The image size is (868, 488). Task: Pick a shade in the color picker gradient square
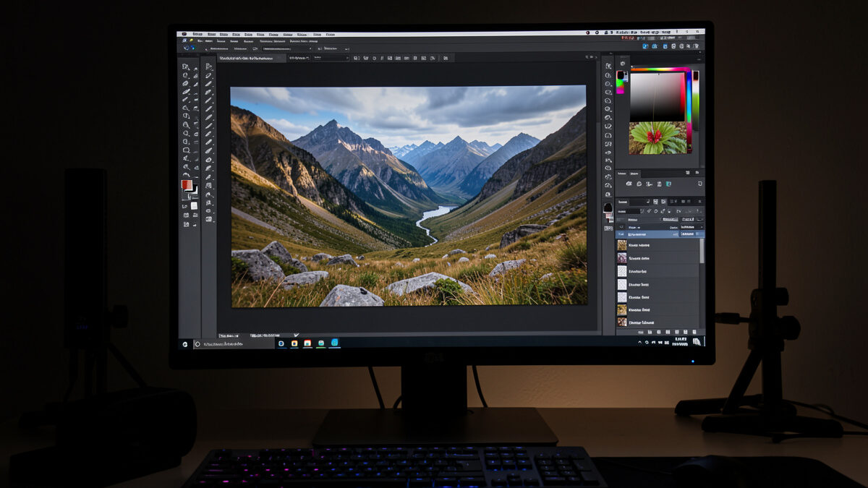point(657,96)
